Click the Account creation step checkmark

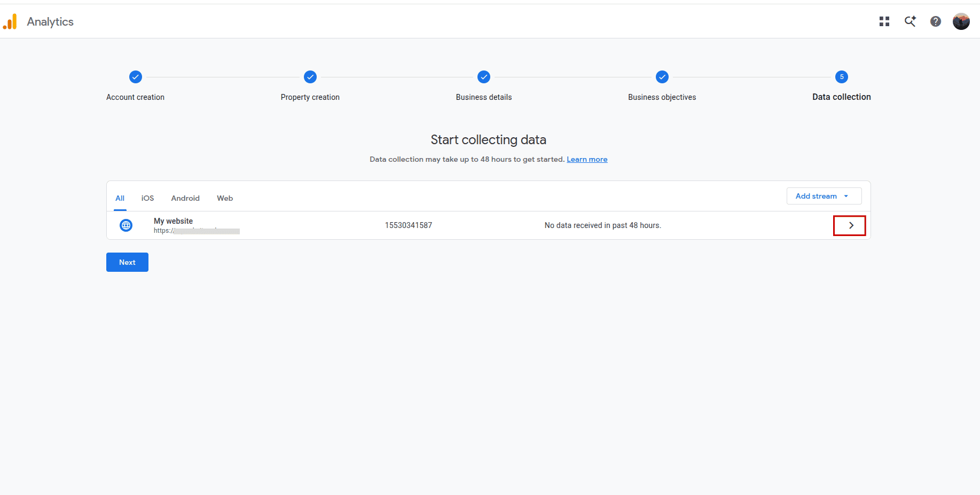(136, 77)
